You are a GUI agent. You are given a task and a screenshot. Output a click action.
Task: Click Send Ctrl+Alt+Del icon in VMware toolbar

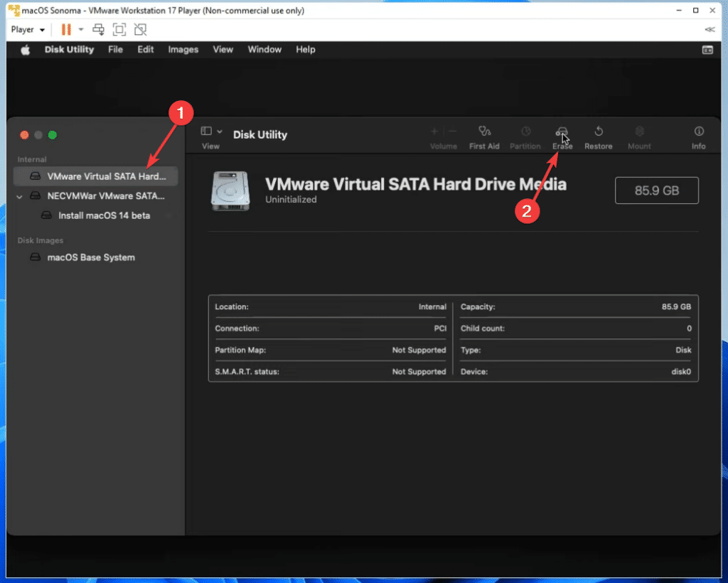click(98, 30)
